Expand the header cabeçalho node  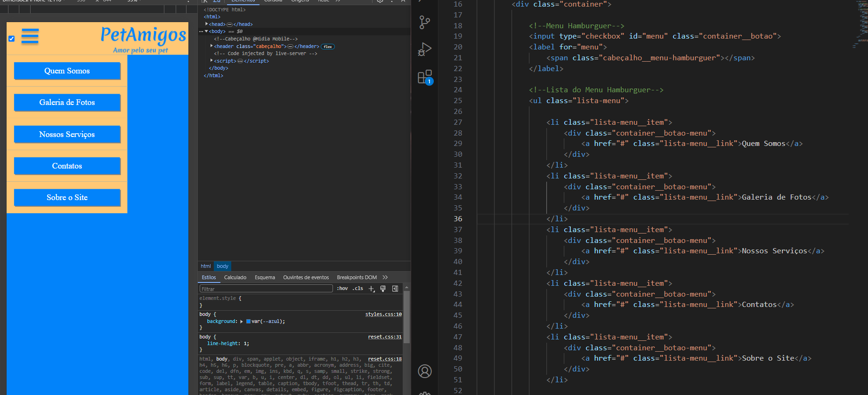(211, 46)
